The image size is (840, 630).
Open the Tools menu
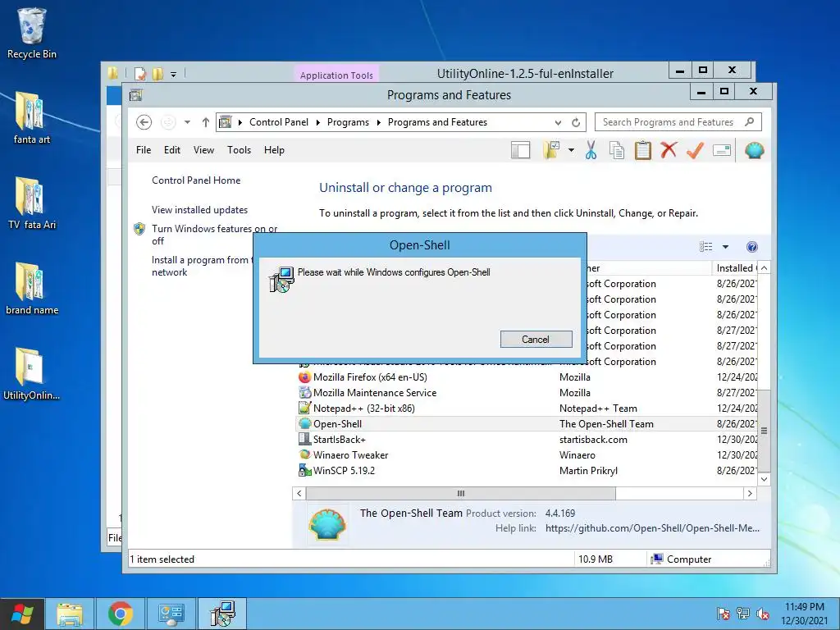[239, 150]
